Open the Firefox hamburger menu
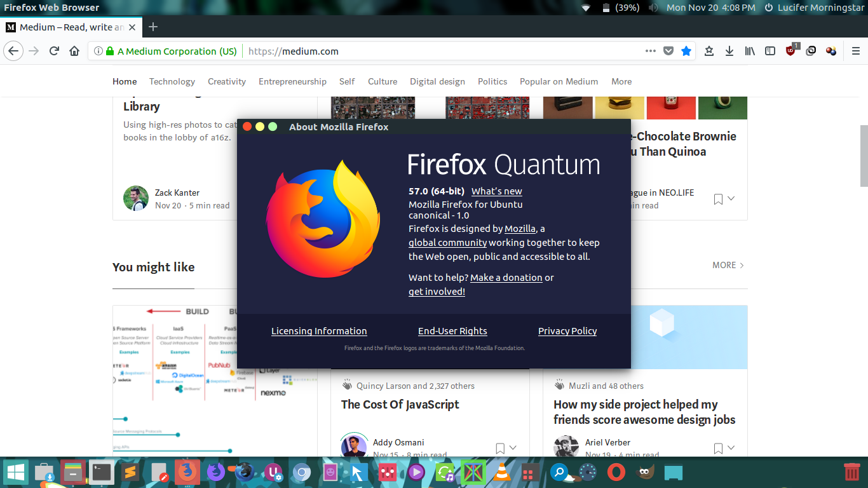Image resolution: width=868 pixels, height=488 pixels. [856, 51]
